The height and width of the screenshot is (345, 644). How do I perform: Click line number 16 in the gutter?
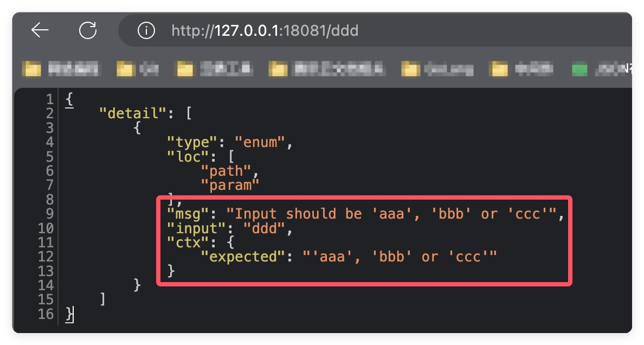click(x=47, y=314)
